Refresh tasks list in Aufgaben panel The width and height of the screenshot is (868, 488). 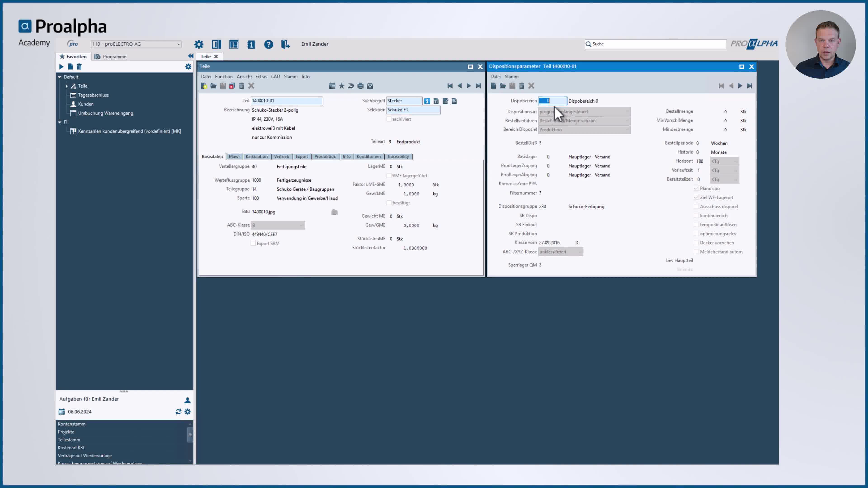pos(178,412)
